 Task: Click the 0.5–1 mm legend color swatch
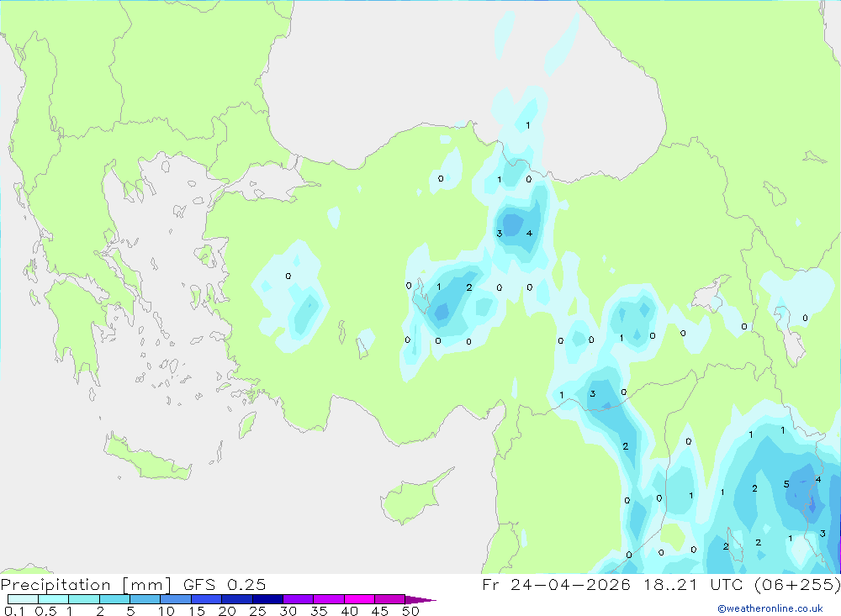[x=54, y=599]
